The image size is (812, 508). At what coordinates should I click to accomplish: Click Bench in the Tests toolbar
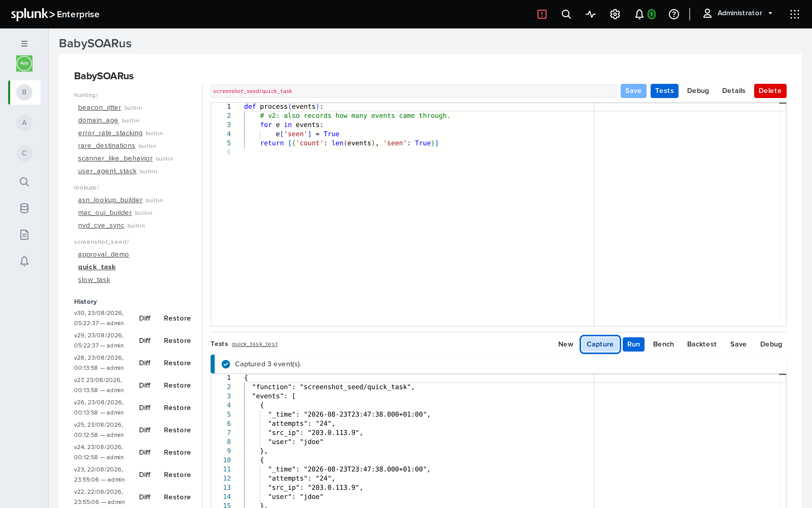(x=663, y=344)
